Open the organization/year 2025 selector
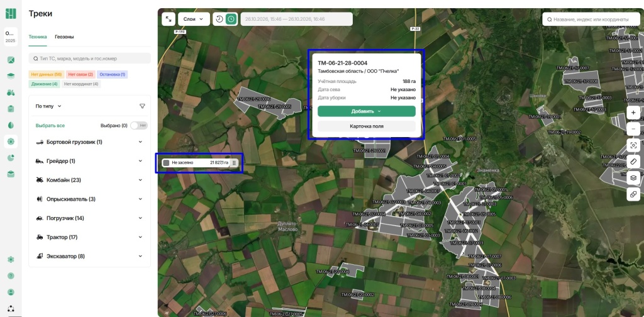Image resolution: width=644 pixels, height=317 pixels. click(11, 37)
